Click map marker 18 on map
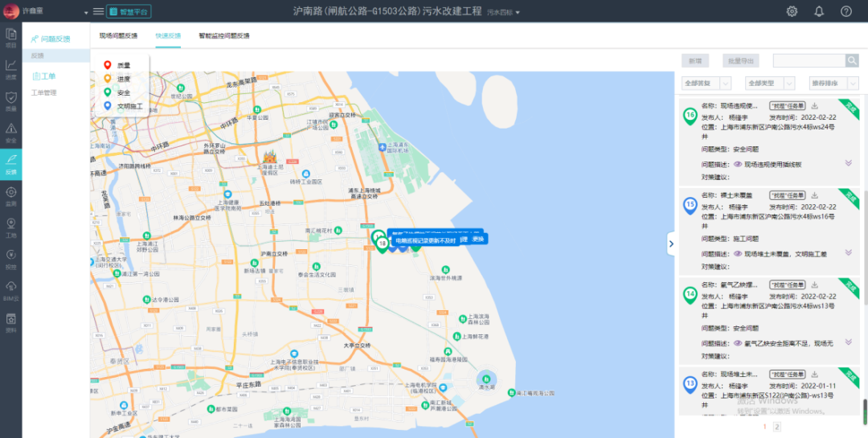Viewport: 868px width, 438px height. tap(382, 244)
